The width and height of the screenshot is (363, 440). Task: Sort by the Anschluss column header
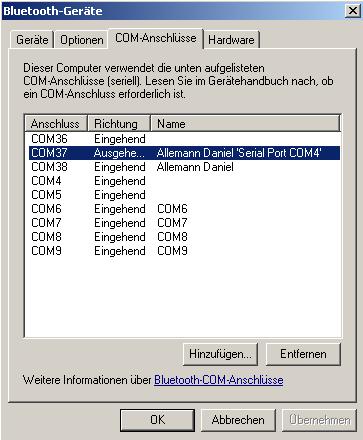(56, 124)
